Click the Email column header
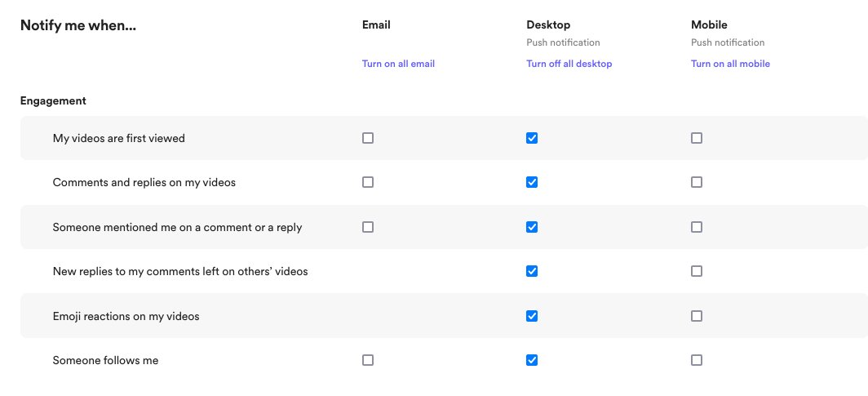Screen dimensions: 868x396 376,25
